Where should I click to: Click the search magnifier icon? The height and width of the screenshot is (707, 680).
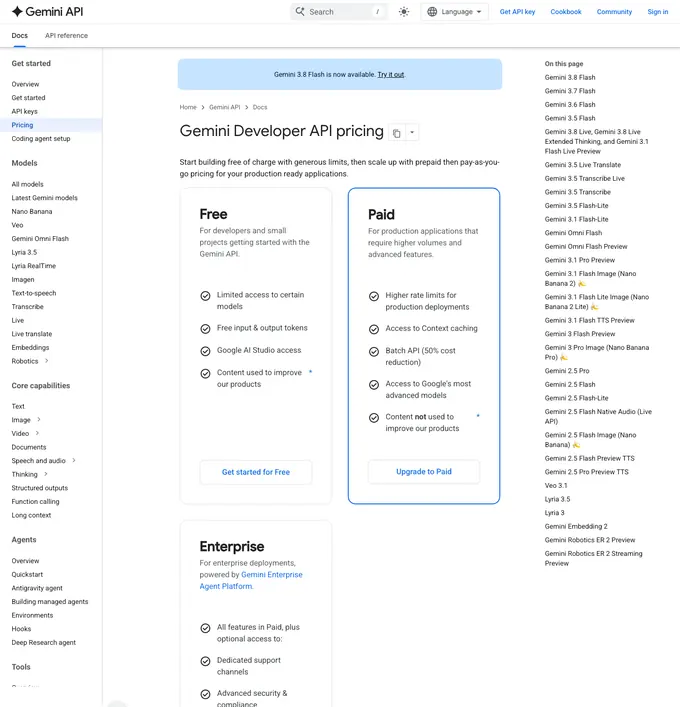(x=300, y=11)
